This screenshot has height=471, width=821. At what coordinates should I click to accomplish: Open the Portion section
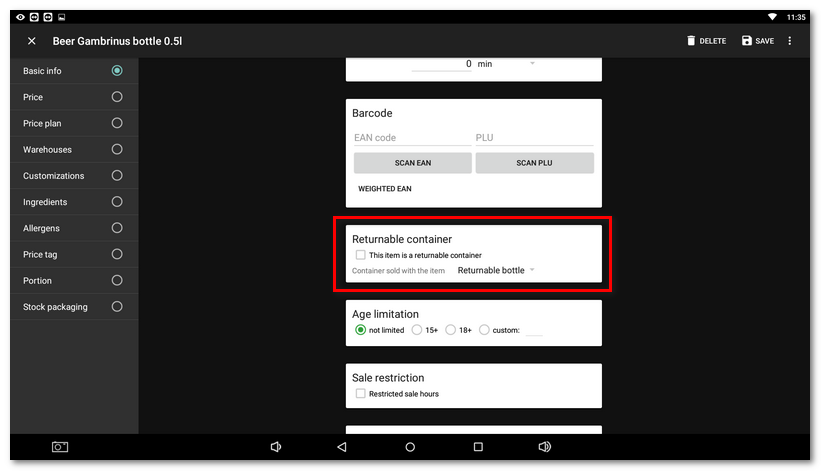click(x=74, y=281)
